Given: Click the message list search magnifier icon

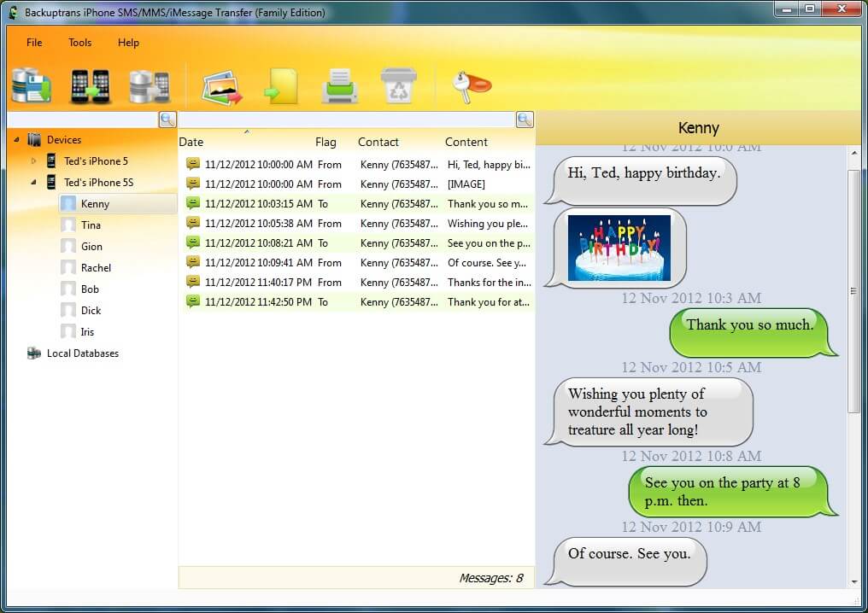Looking at the screenshot, I should 524,119.
